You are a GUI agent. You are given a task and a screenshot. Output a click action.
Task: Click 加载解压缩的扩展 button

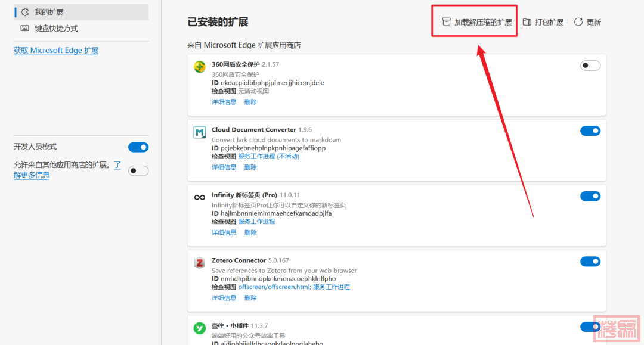(477, 22)
